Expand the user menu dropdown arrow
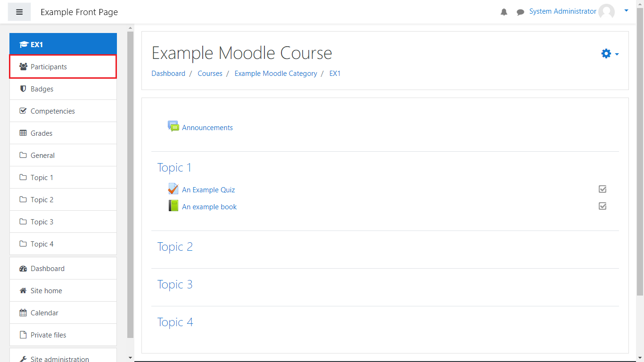 click(x=626, y=10)
